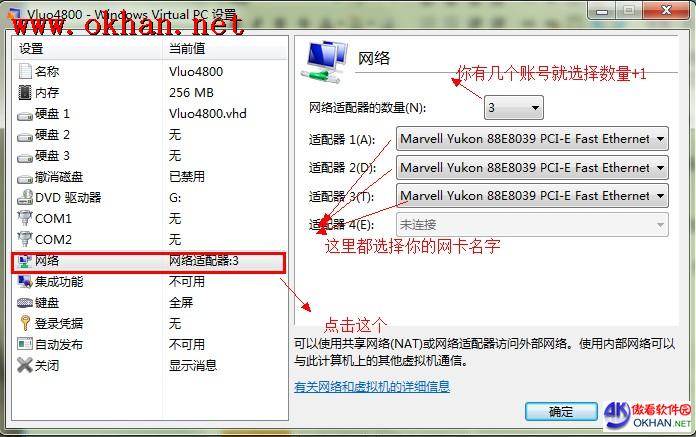Select the 名称 document icon

(25, 71)
